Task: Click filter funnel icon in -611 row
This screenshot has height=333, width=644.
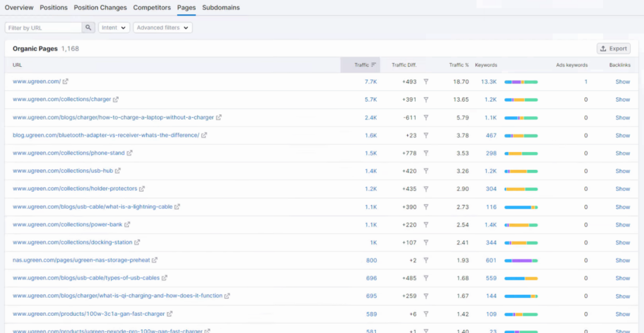Action: (426, 117)
